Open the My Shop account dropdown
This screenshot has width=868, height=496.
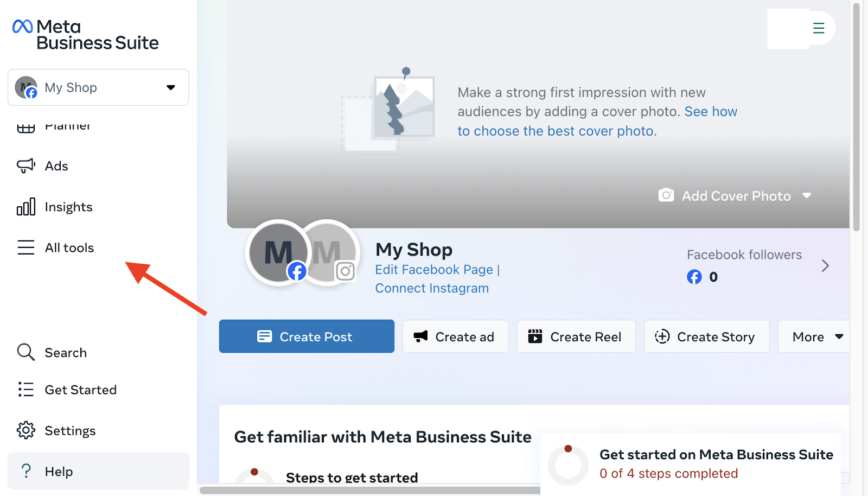98,87
